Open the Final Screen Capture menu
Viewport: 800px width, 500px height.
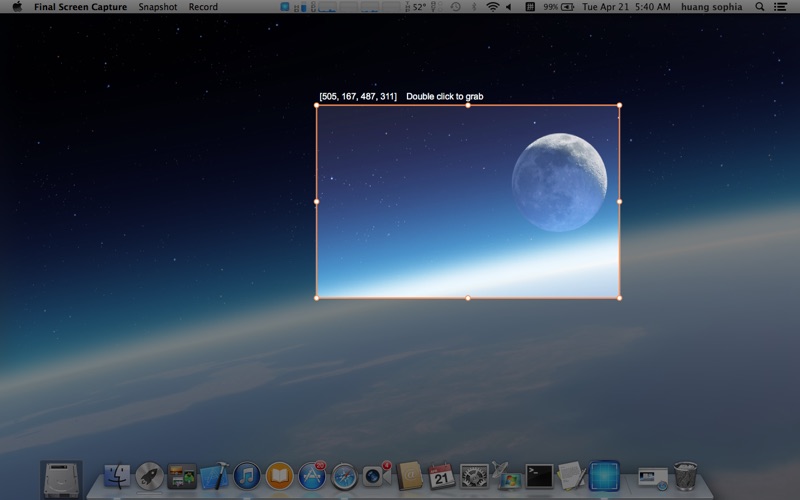tap(81, 7)
